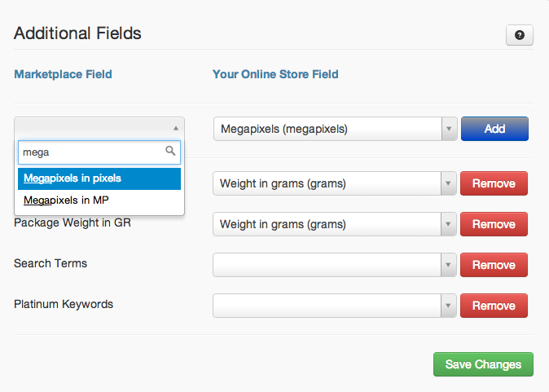Remove the Search Terms row
The image size is (549, 392).
(494, 265)
